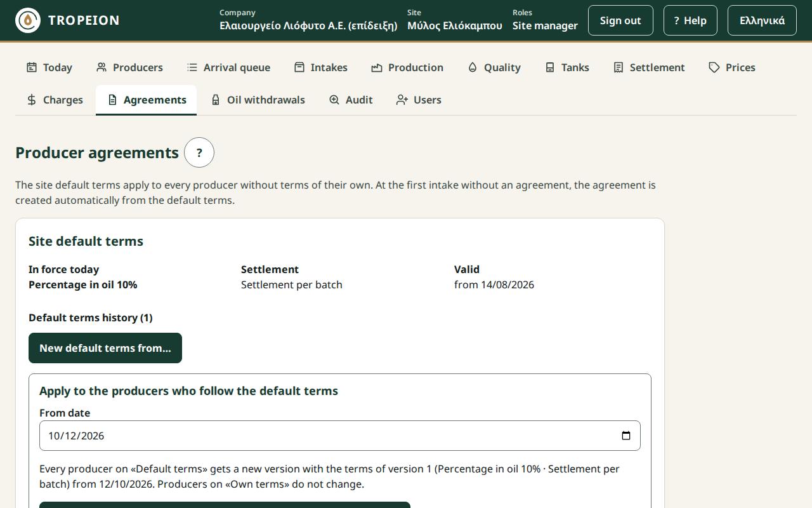812x508 pixels.
Task: Click the site name Μύλος Ελιόκαμπου
Action: tap(455, 25)
